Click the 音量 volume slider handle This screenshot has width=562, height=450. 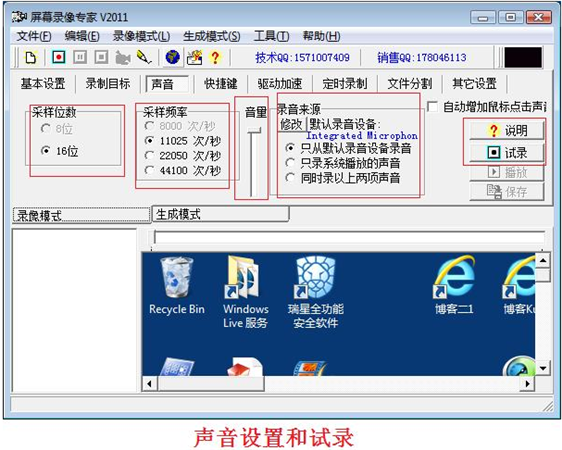tap(254, 130)
